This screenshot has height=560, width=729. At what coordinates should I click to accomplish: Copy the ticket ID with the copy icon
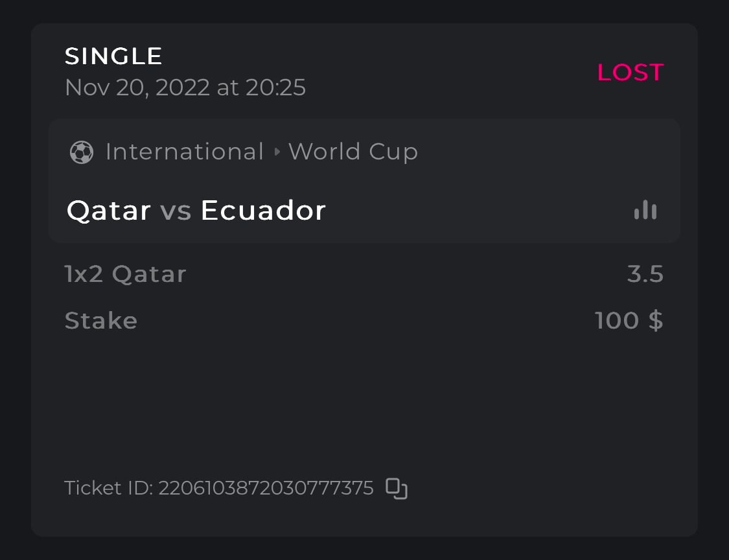[397, 488]
